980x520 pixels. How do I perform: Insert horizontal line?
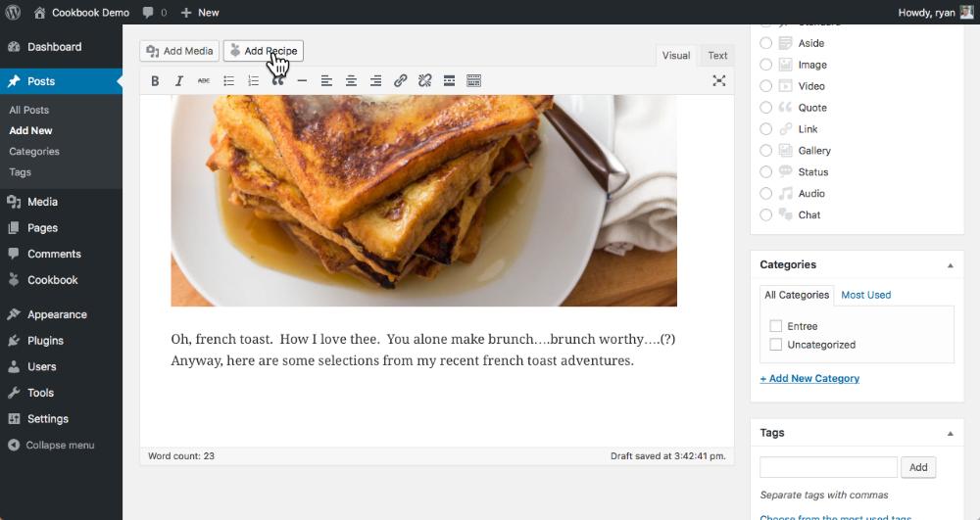pos(302,80)
